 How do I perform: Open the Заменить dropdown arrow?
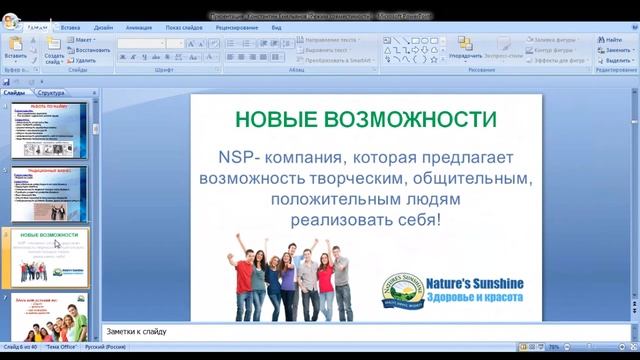[633, 50]
